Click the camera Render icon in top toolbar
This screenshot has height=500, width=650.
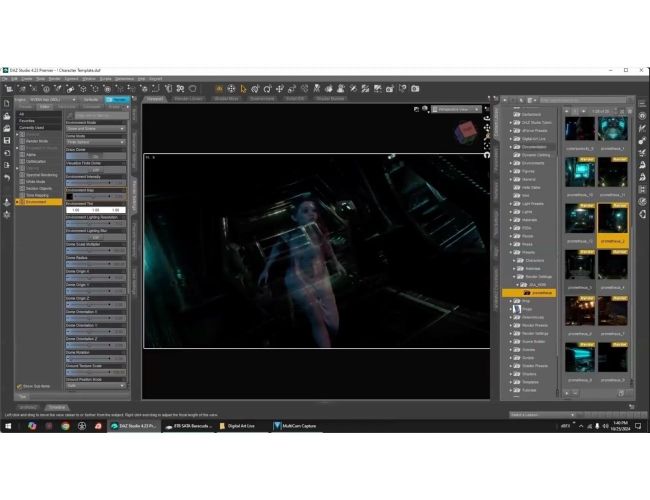(x=415, y=89)
